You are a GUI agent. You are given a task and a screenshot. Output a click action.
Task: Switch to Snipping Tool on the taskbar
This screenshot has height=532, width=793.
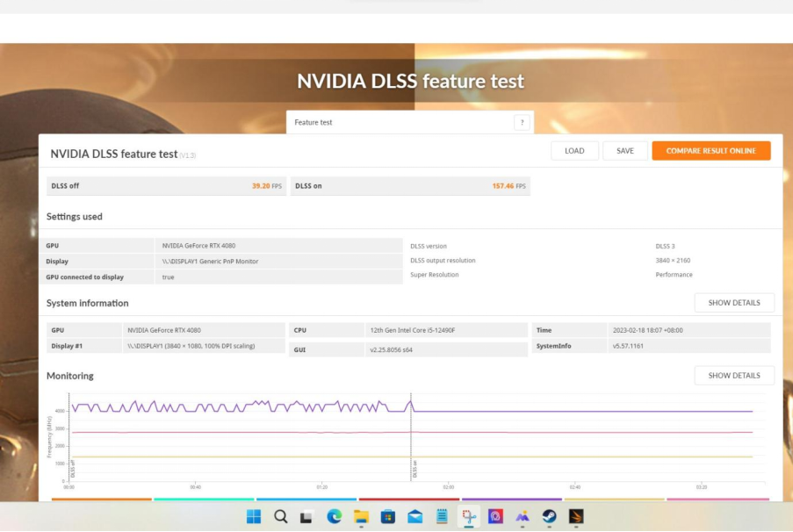click(x=469, y=516)
